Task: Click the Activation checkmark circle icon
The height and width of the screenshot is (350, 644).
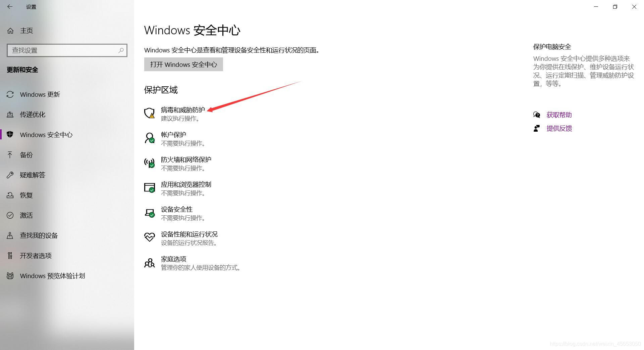Action: click(10, 215)
